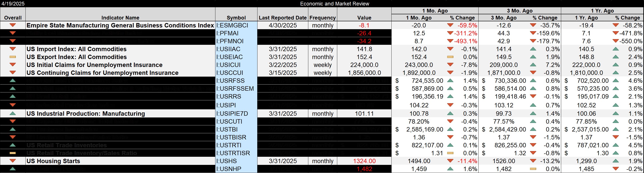This screenshot has width=644, height=173.
Task: Click the Overall down arrow for Empire State Manufacturing
Action: (13, 25)
